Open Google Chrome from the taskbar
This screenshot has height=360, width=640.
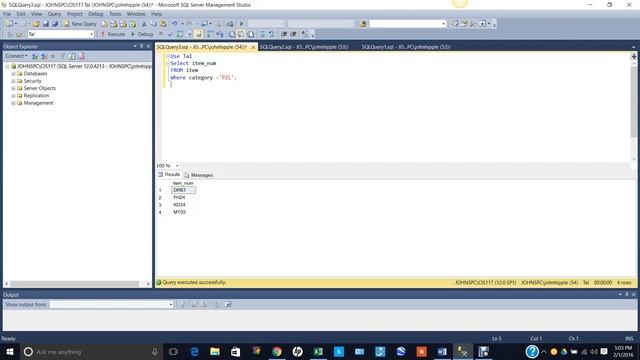[x=277, y=351]
